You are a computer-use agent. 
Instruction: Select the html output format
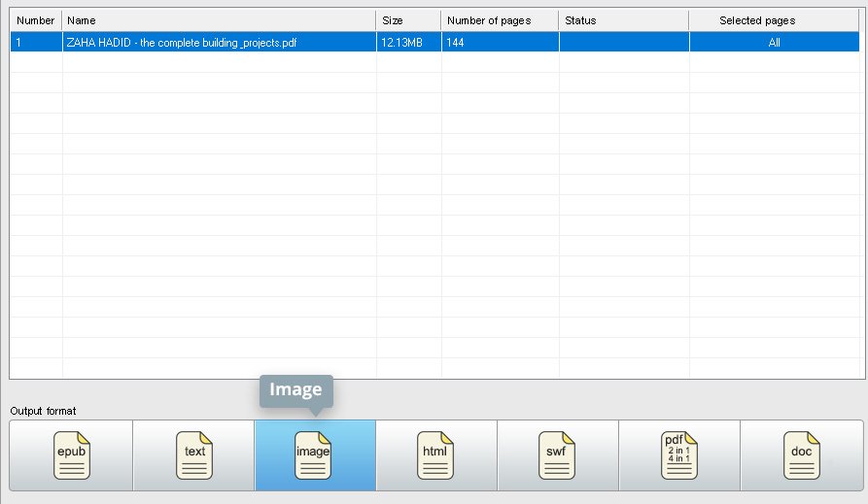[436, 455]
